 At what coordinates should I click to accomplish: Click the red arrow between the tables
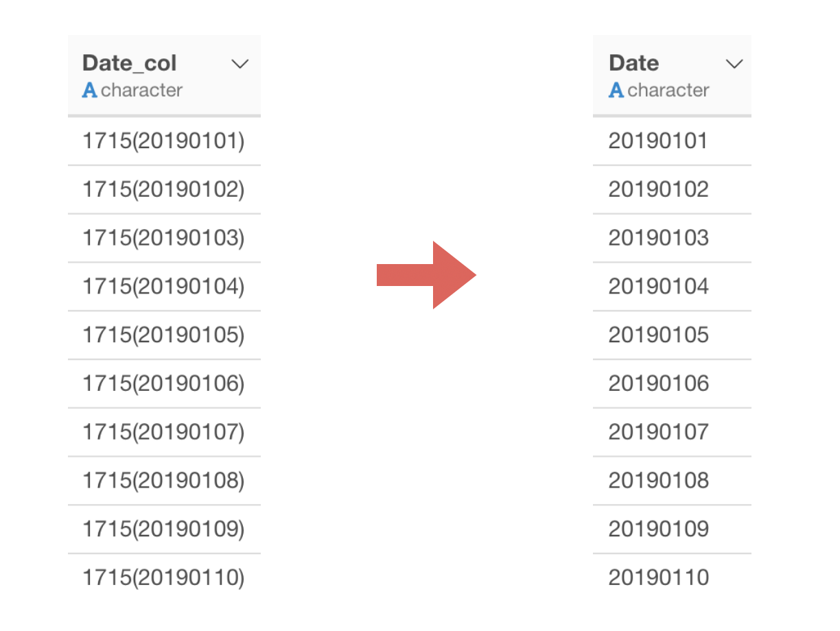click(426, 275)
